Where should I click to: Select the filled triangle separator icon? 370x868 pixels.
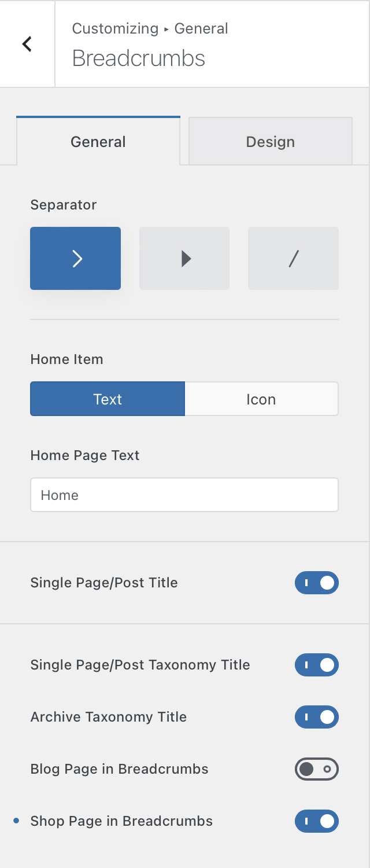coord(184,258)
